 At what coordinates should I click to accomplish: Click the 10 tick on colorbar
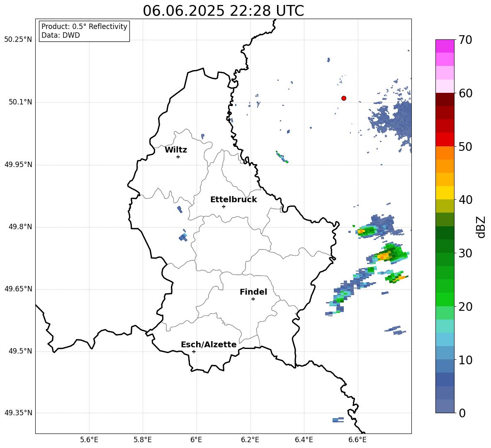[x=465, y=360]
